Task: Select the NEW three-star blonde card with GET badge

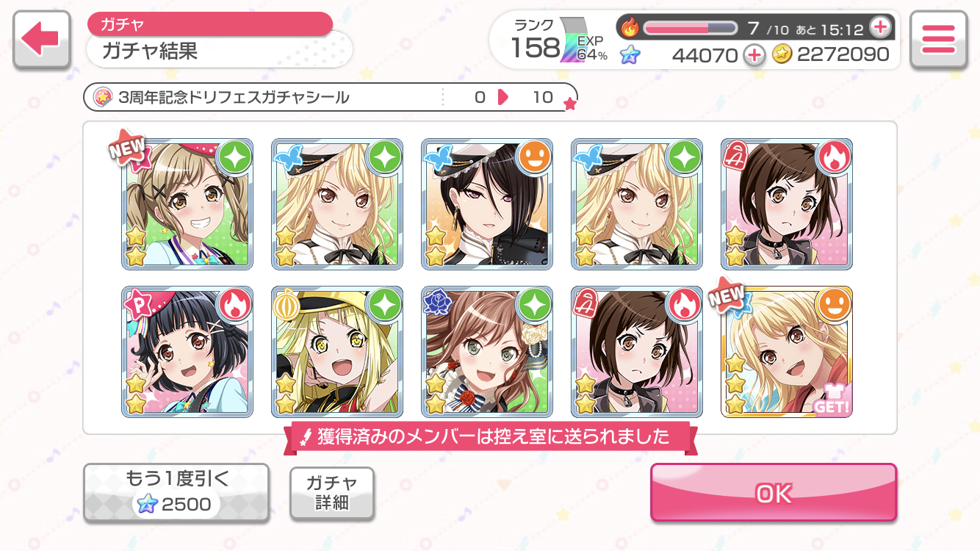Action: (787, 351)
